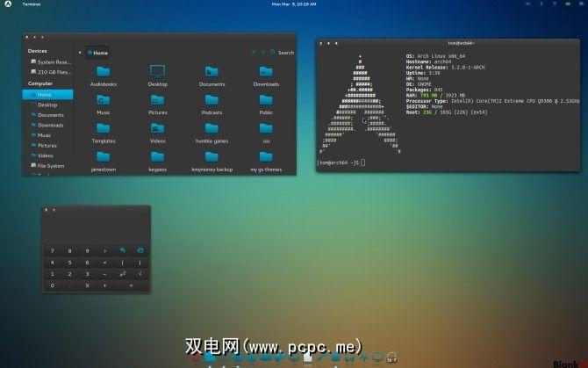588x368 pixels.
Task: Click the Devices heading in sidebar
Action: tap(38, 51)
